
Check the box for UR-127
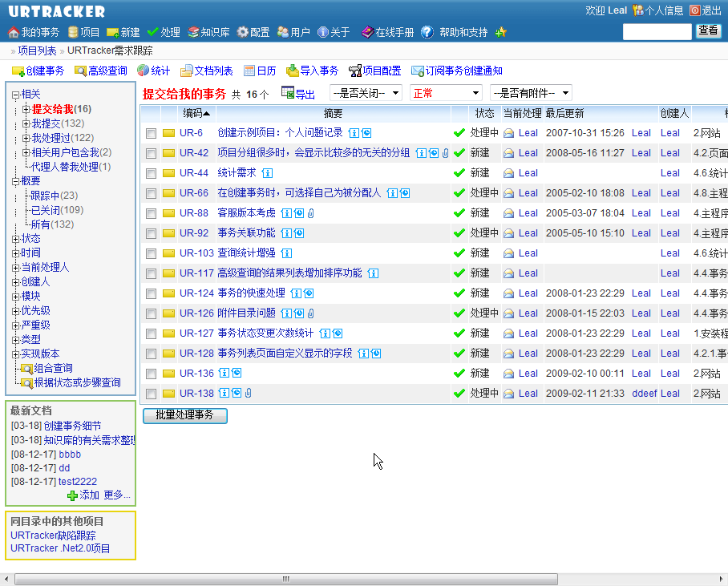click(151, 333)
